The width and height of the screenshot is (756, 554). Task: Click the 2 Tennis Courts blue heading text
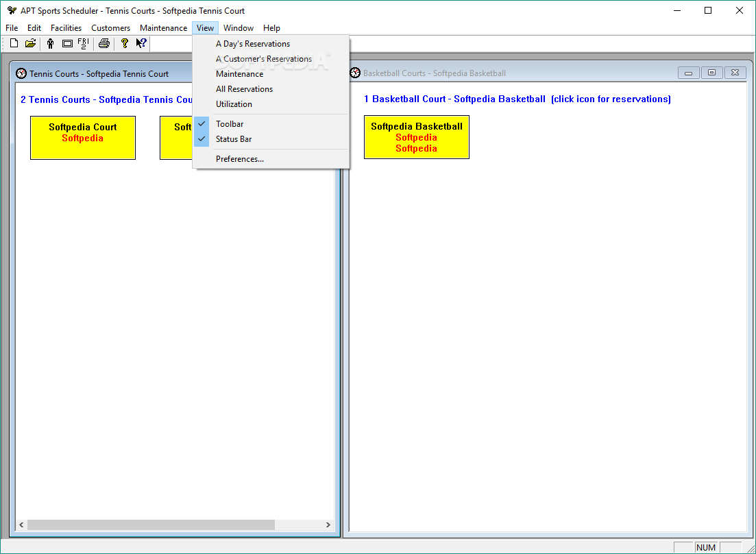(106, 100)
